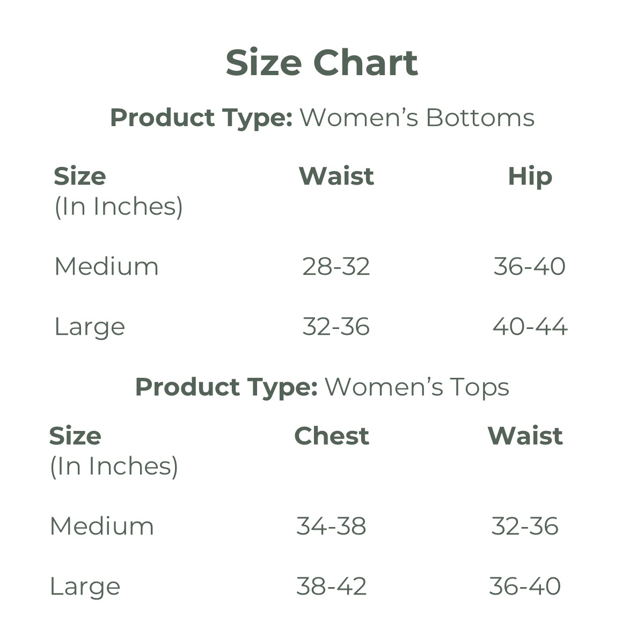The height and width of the screenshot is (644, 644).
Task: Click the 38-42 chest measurement
Action: tap(331, 586)
